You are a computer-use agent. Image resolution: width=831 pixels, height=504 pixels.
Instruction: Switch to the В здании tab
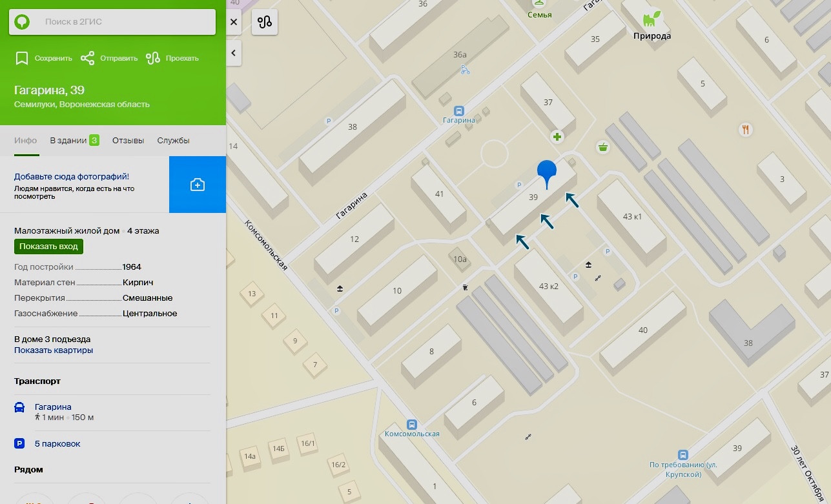coord(75,140)
